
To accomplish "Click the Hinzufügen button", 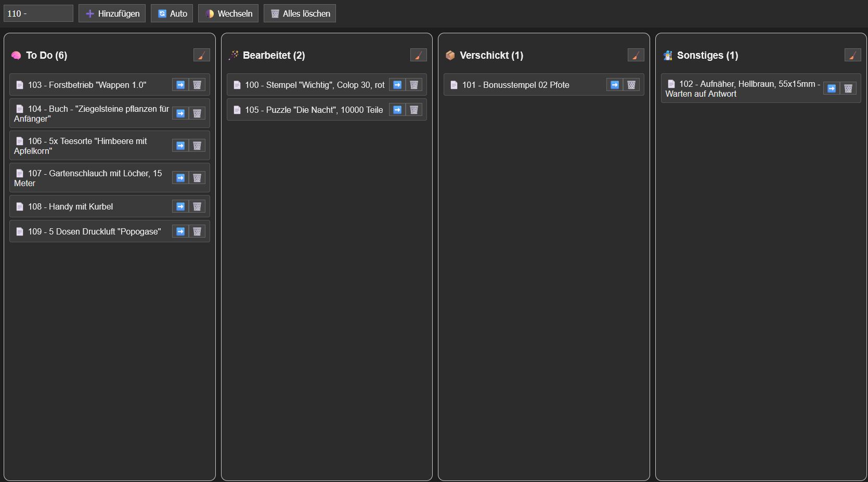I will [112, 14].
